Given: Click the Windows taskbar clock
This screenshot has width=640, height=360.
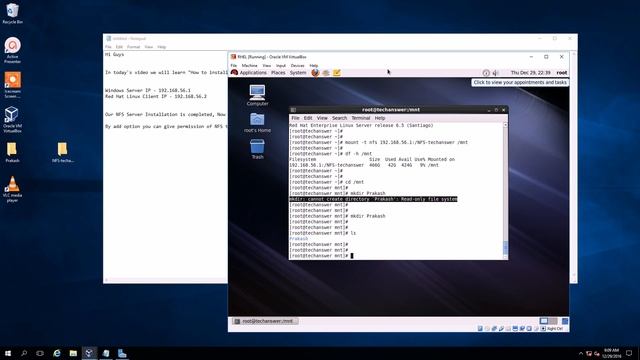Looking at the screenshot, I should (x=611, y=353).
